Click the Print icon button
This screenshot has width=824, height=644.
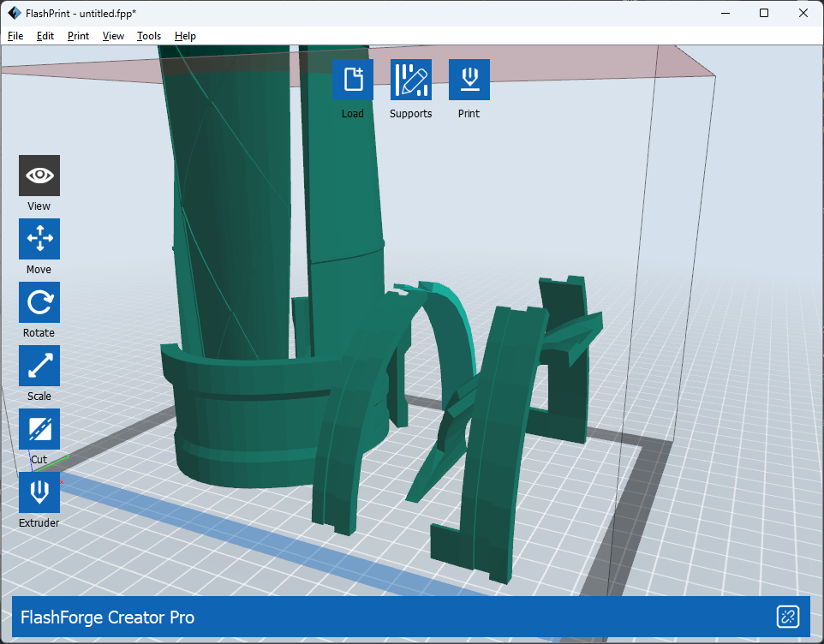469,80
